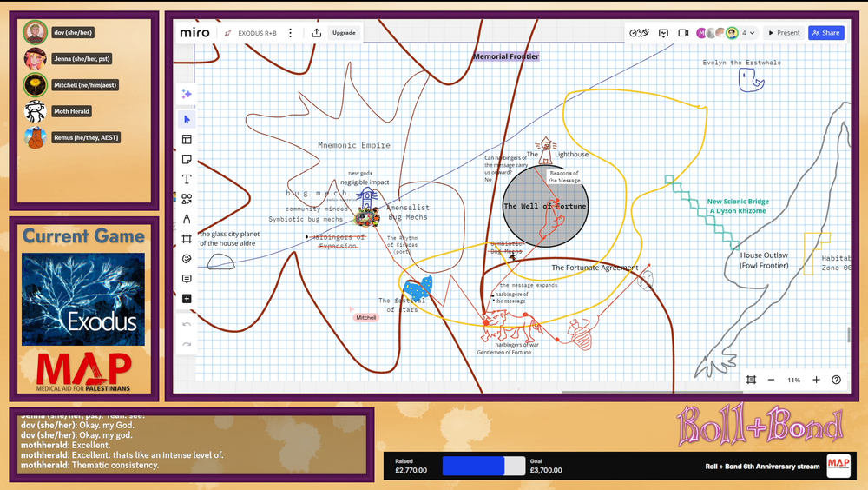Open the Miro home logo menu
Screen dimensions: 868x490
(x=195, y=33)
